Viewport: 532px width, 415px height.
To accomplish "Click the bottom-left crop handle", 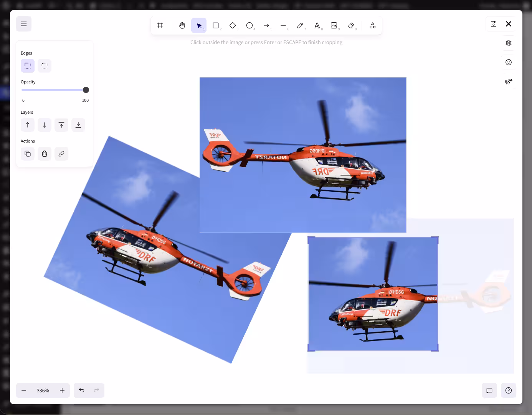I will pyautogui.click(x=310, y=349).
